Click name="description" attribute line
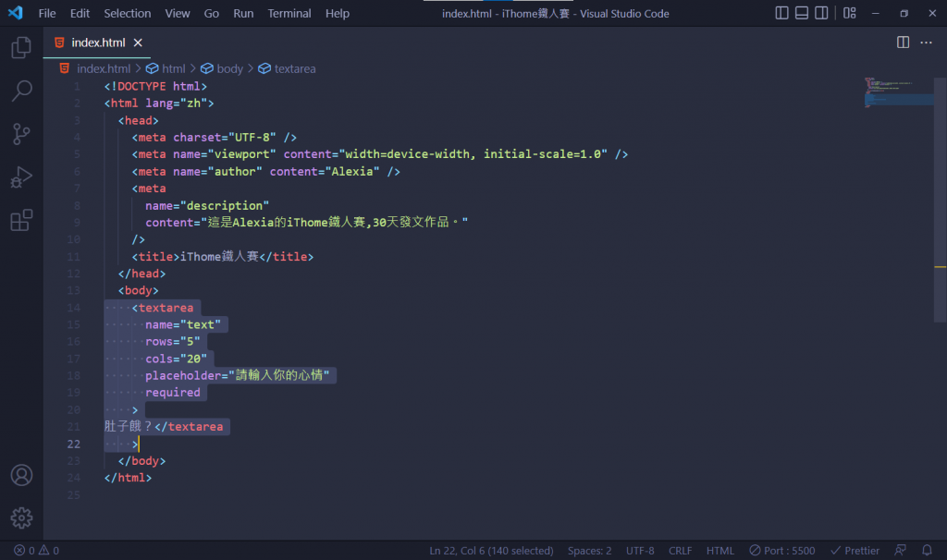Image resolution: width=947 pixels, height=560 pixels. (207, 206)
